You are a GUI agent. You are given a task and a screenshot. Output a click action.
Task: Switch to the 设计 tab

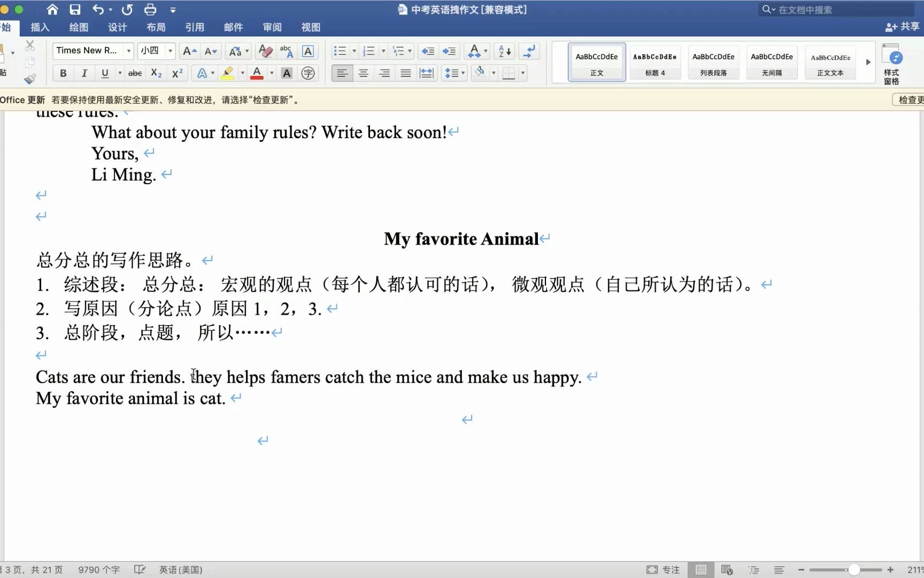click(117, 27)
